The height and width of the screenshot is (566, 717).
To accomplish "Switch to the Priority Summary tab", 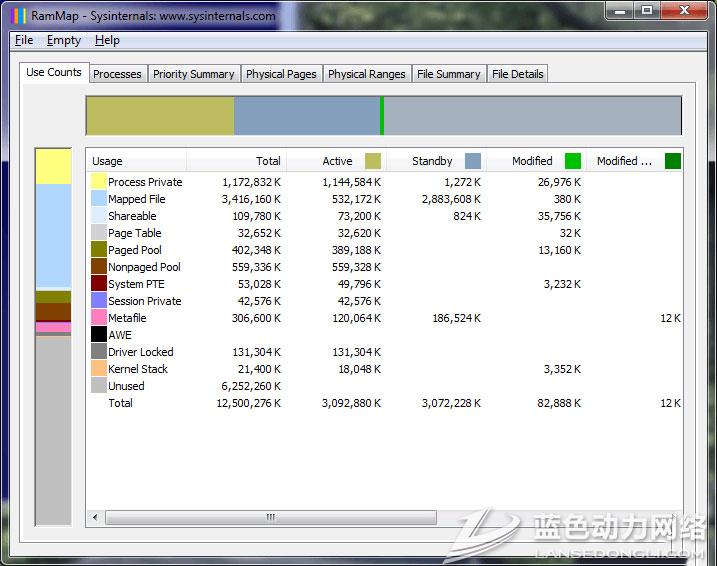I will [x=193, y=74].
